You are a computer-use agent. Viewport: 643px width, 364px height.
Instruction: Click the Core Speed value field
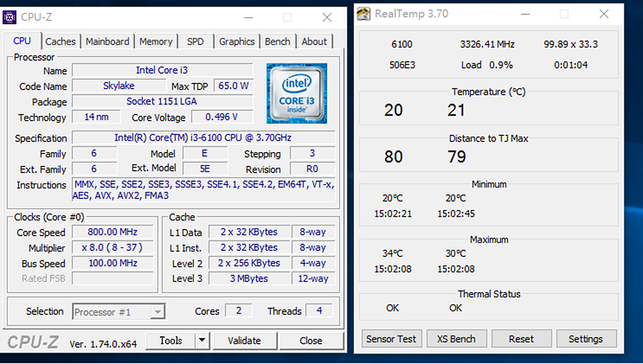tap(112, 232)
